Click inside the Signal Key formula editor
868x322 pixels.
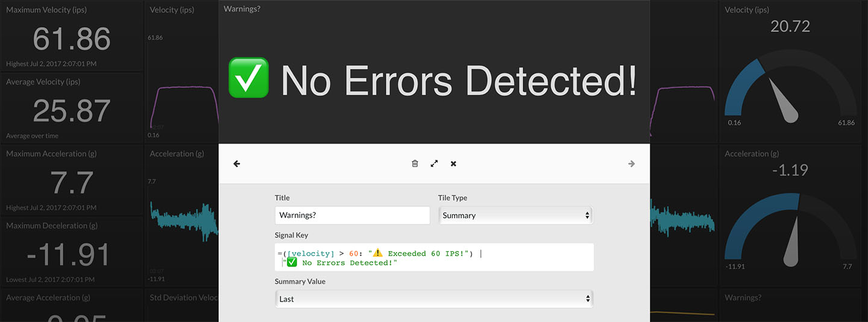pos(434,257)
